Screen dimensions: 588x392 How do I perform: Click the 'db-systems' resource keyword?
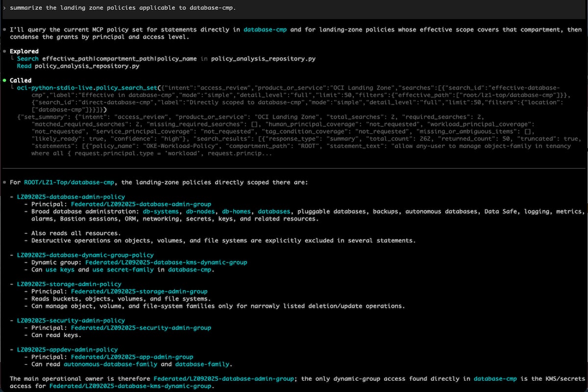(x=161, y=212)
